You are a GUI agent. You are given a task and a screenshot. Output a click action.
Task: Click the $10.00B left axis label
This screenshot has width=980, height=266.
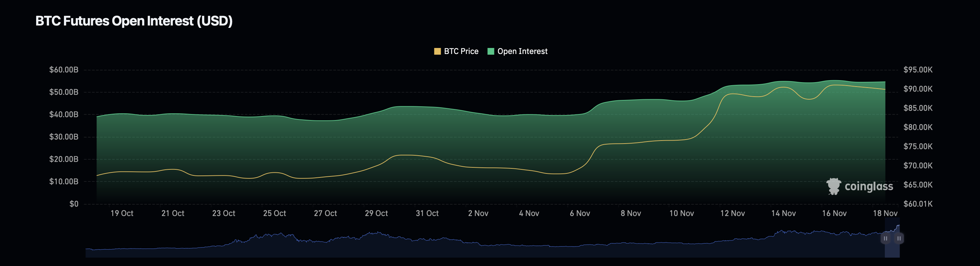tap(64, 181)
